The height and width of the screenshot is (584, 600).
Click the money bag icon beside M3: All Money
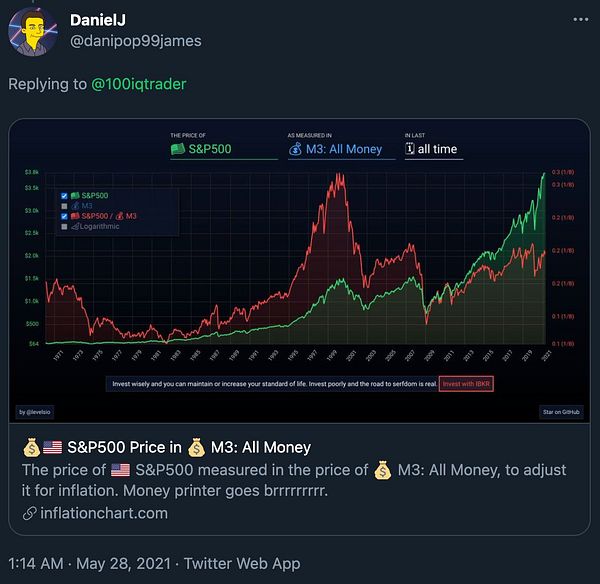295,149
